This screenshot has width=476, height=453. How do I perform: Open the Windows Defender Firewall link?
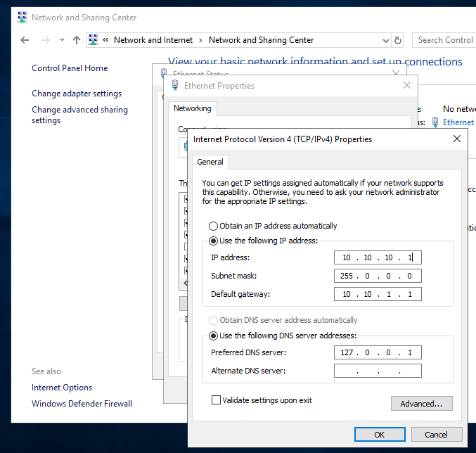82,404
